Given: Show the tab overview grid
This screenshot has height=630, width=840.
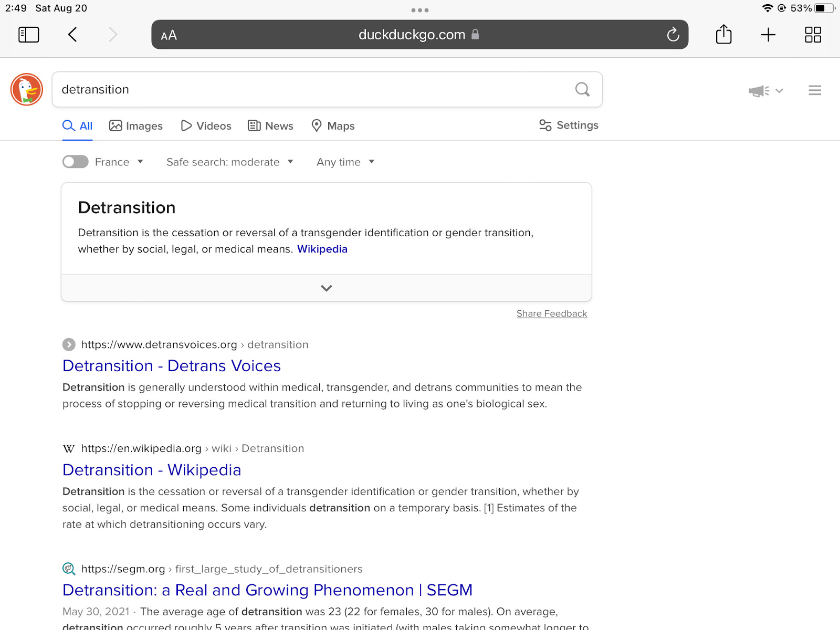Looking at the screenshot, I should tap(813, 35).
